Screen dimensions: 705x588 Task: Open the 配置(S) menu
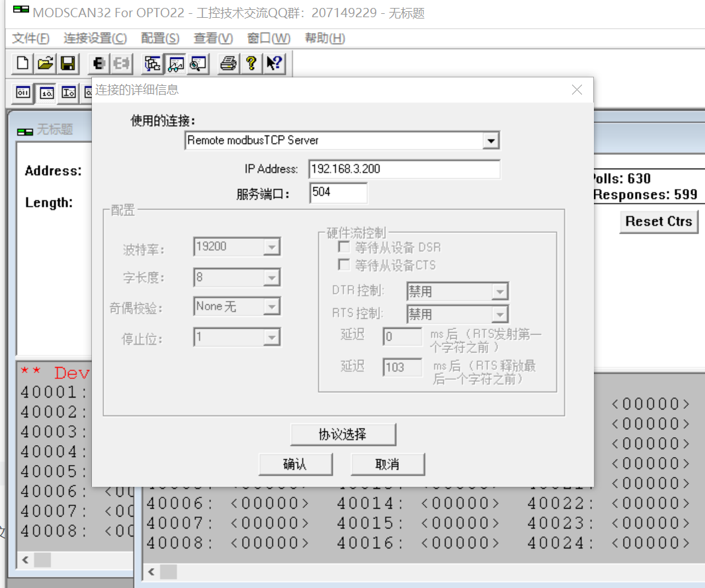(x=160, y=38)
